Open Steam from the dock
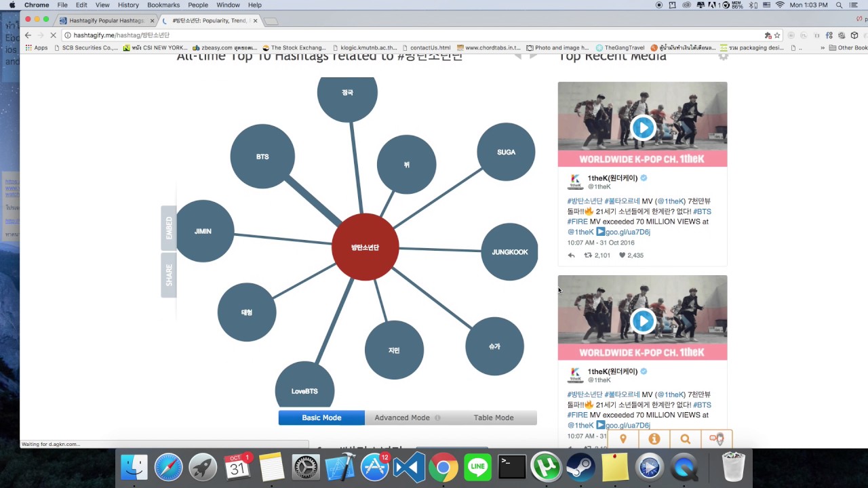Viewport: 868px width, 488px height. tap(580, 467)
